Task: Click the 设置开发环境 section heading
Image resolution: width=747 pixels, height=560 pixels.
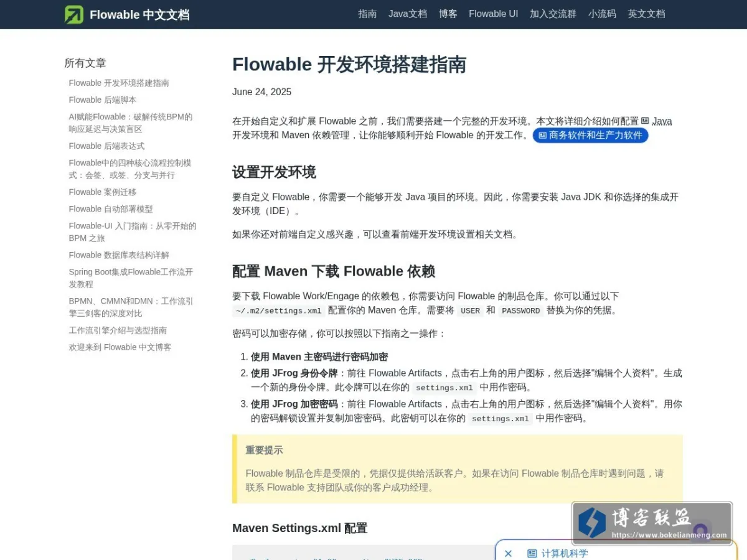Action: pyautogui.click(x=274, y=172)
